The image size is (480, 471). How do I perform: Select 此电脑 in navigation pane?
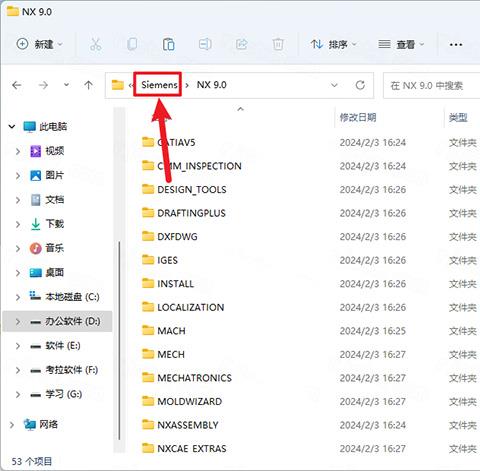coord(45,127)
